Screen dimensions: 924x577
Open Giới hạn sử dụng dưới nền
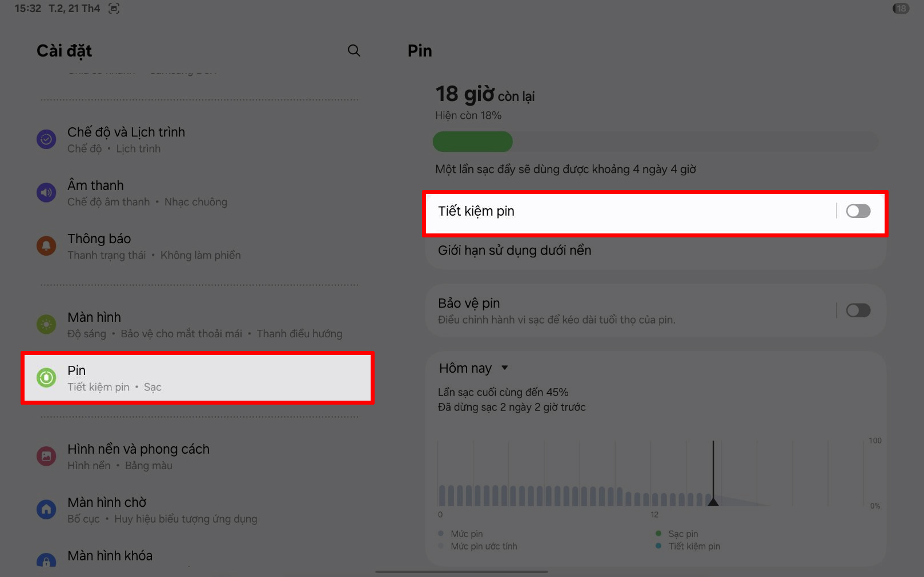pos(656,251)
